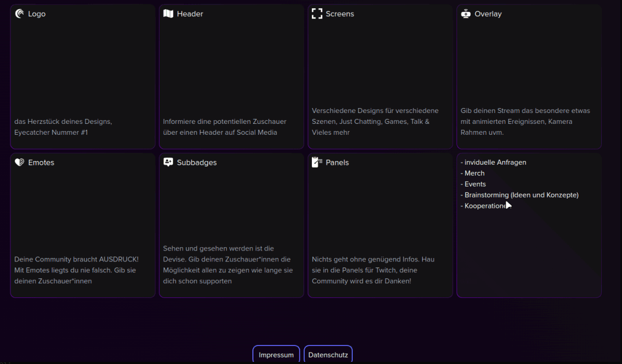Open the Overlay service card
Screen dimensions: 622x364
(x=529, y=76)
